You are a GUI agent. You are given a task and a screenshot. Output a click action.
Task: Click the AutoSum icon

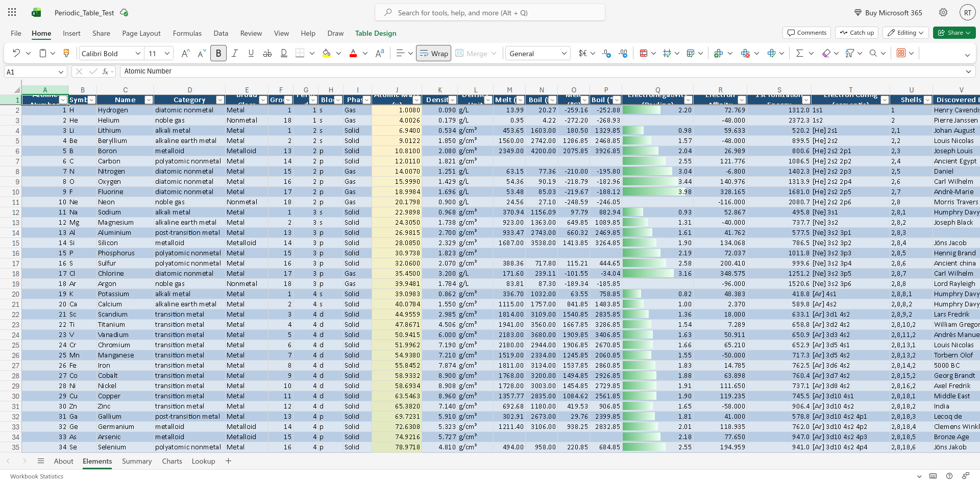pyautogui.click(x=800, y=53)
